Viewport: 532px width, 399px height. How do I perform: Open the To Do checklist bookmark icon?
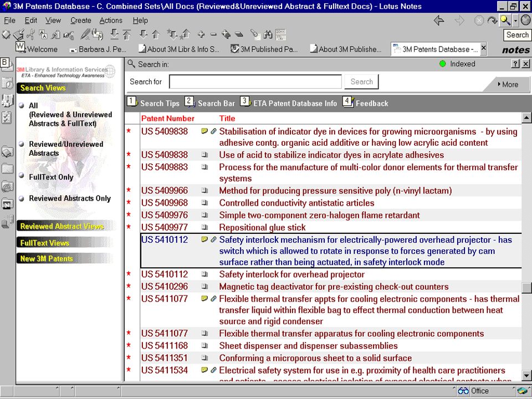(7, 117)
